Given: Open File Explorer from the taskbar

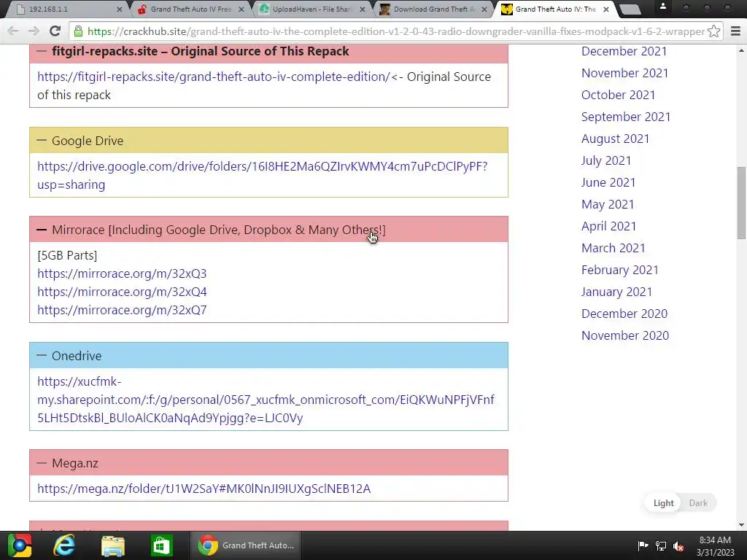Looking at the screenshot, I should point(113,545).
